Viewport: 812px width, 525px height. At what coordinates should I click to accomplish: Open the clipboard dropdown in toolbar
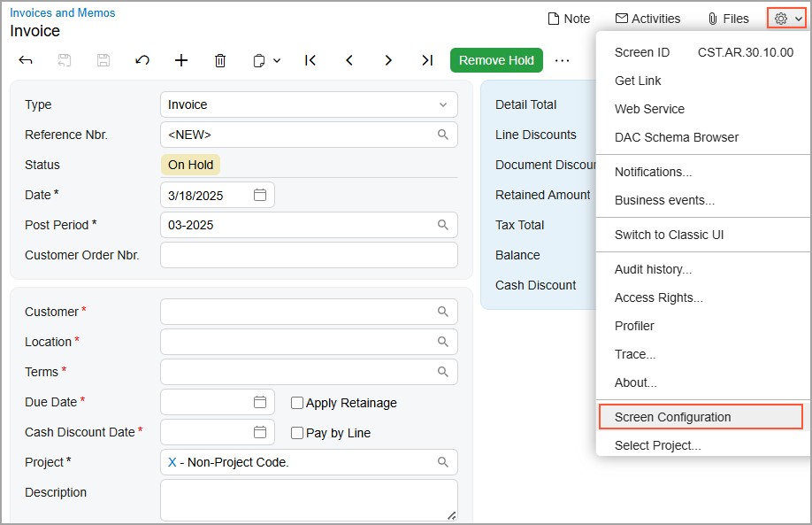coord(266,60)
